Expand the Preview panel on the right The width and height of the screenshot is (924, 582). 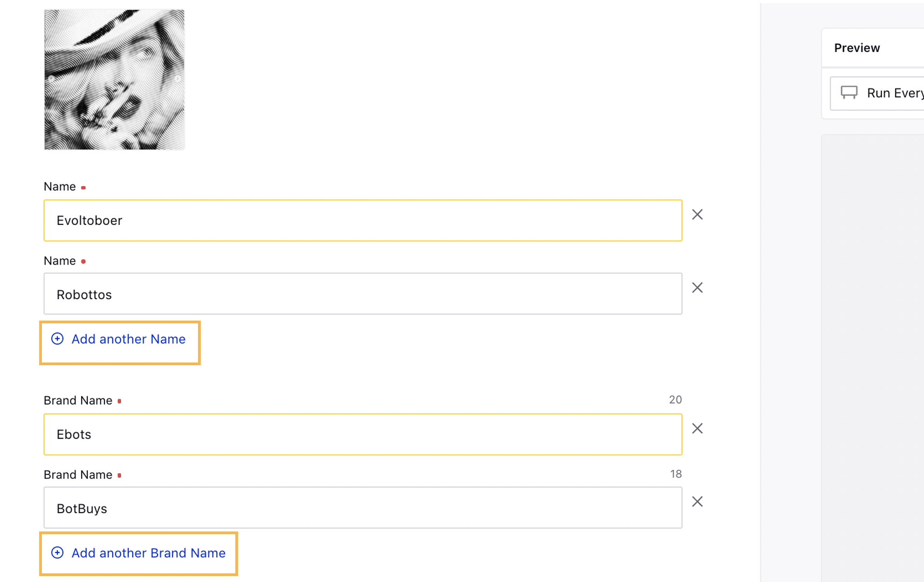coord(858,47)
